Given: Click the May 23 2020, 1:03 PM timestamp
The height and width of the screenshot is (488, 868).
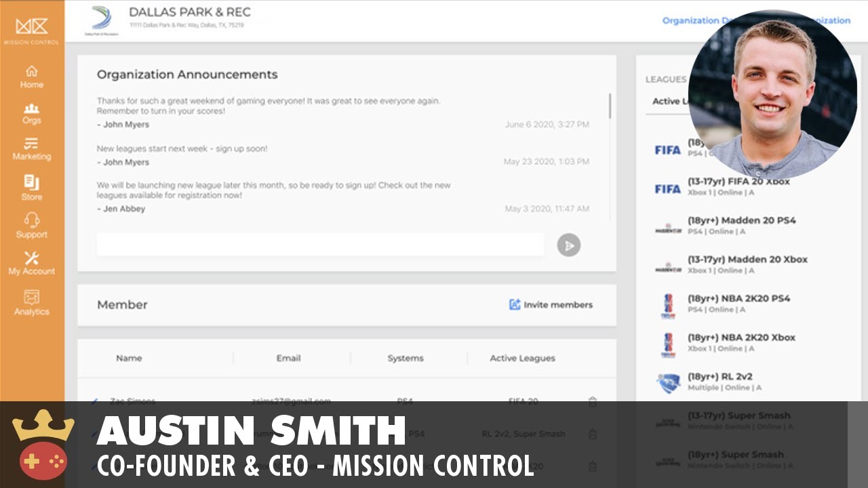Looking at the screenshot, I should 547,162.
